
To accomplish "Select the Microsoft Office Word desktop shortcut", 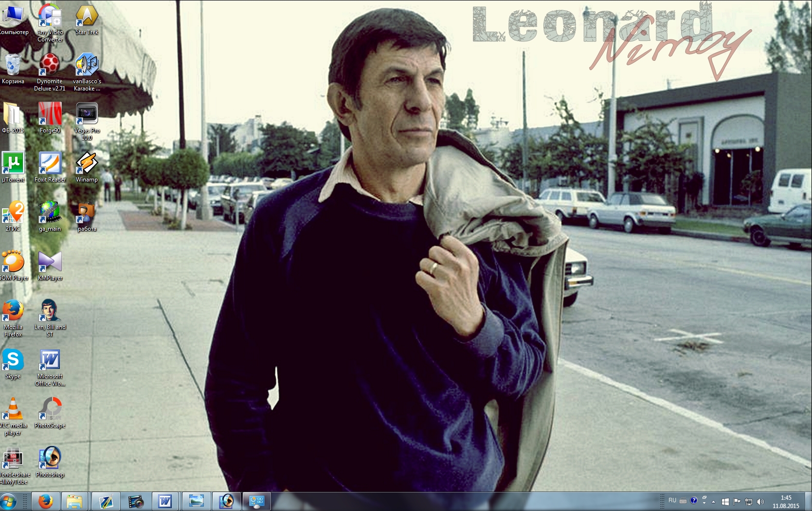I will click(x=50, y=367).
